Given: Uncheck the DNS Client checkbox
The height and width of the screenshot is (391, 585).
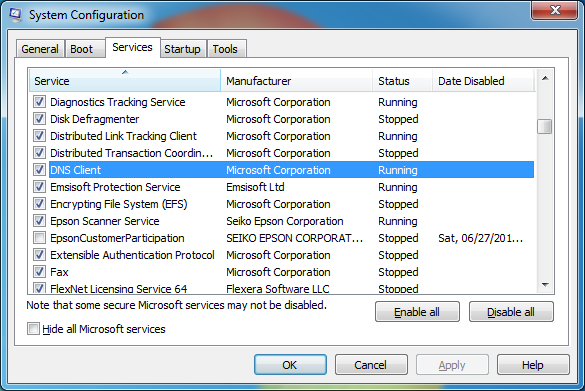Looking at the screenshot, I should tap(40, 170).
